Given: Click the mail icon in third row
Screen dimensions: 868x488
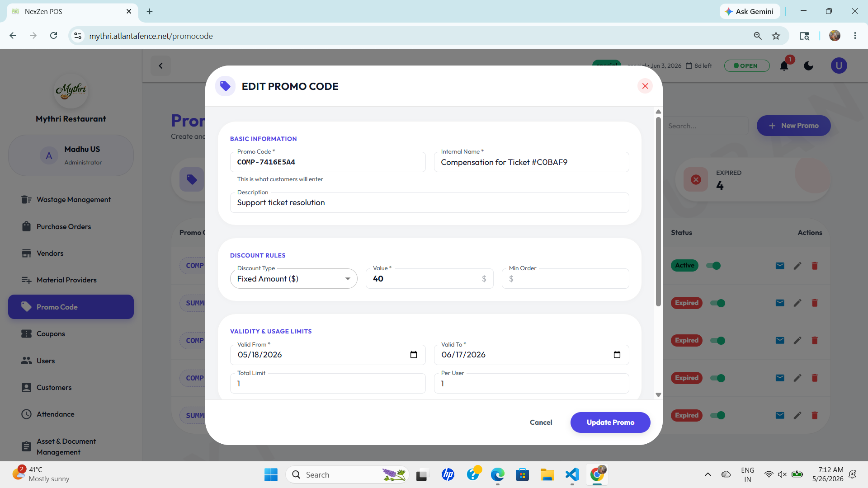Looking at the screenshot, I should click(780, 341).
